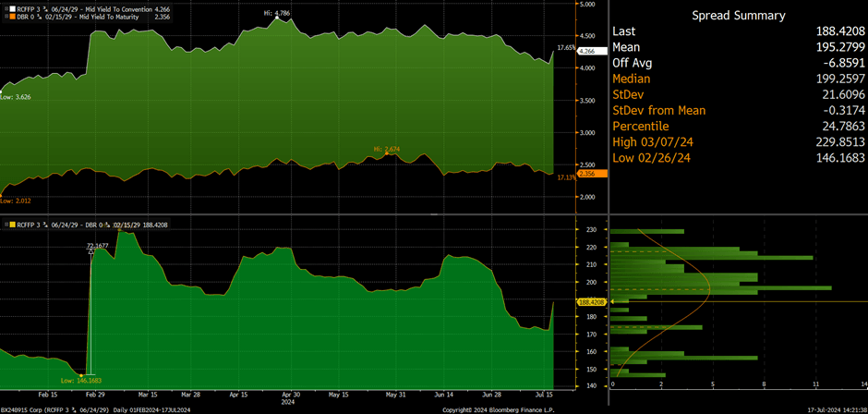
Task: Click the 72.1677 measurement annotation
Action: pos(98,246)
